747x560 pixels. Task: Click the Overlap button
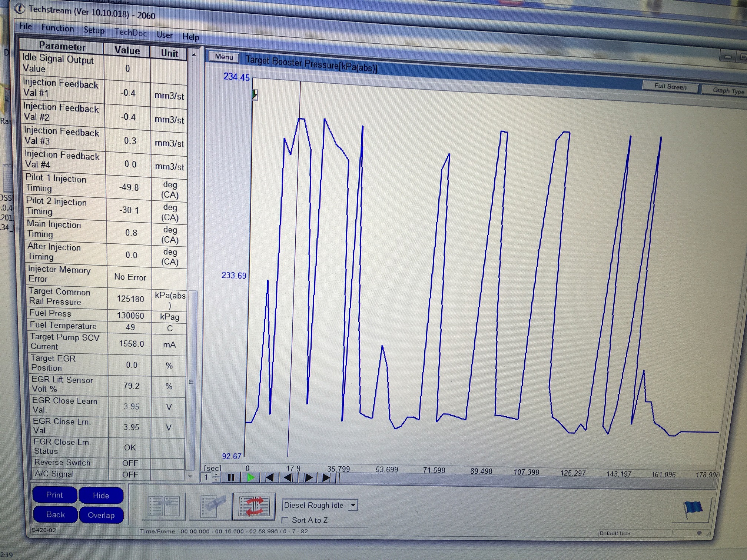click(101, 515)
